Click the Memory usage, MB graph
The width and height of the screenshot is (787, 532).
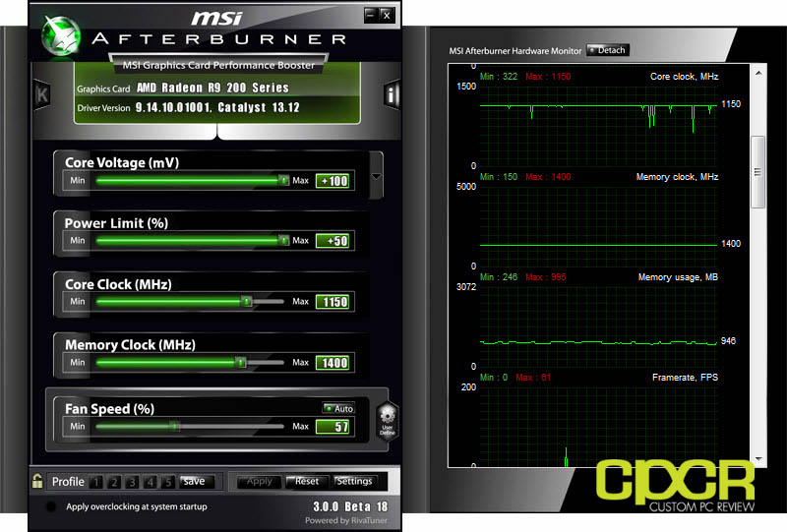click(598, 326)
